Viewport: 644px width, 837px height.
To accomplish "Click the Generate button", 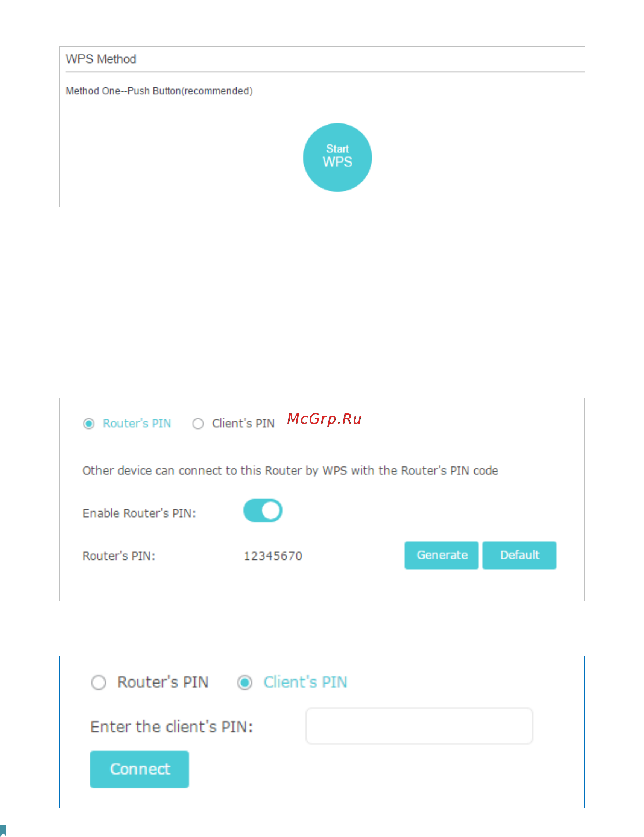I will (x=441, y=555).
